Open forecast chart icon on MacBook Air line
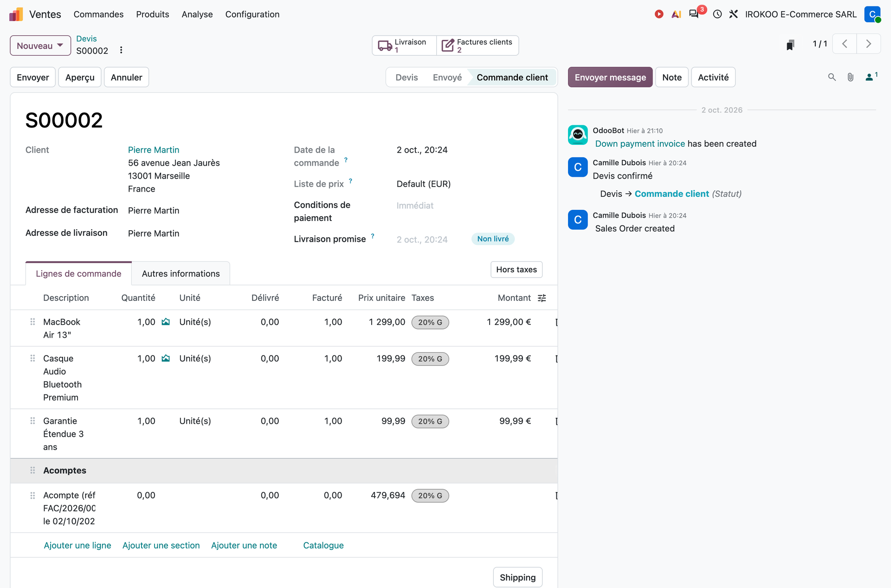Viewport: 891px width, 588px height. (166, 322)
